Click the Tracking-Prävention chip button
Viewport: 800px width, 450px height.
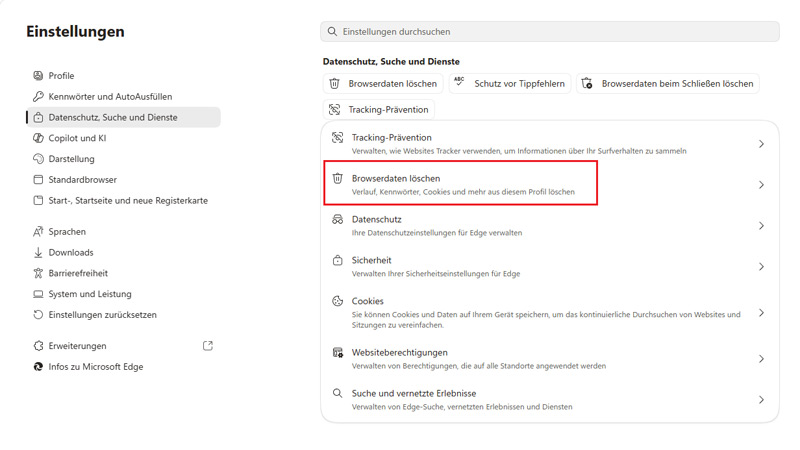click(379, 110)
